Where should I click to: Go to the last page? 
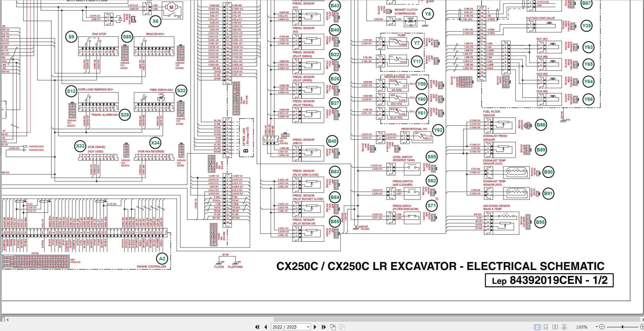[323, 327]
